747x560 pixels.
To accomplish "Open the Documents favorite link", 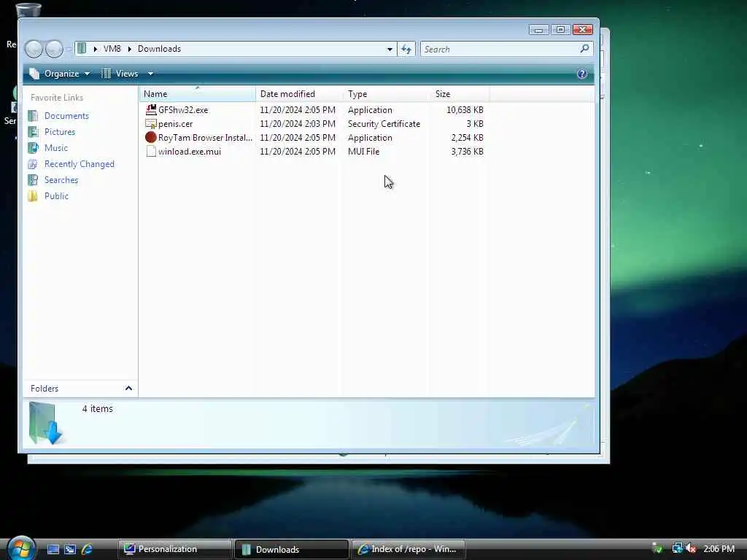I will tap(66, 116).
